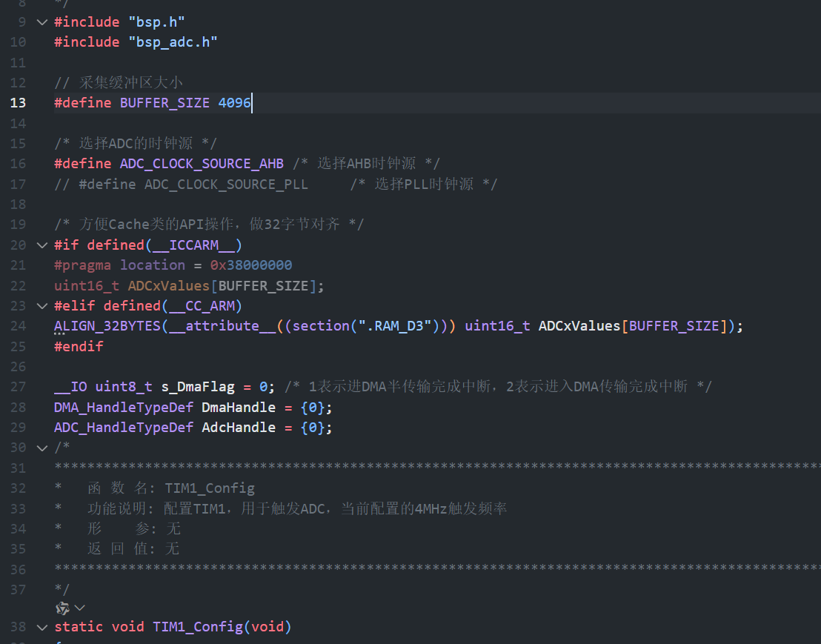
Task: Collapse the TIM1_Config function fold at line 38
Action: (x=42, y=627)
